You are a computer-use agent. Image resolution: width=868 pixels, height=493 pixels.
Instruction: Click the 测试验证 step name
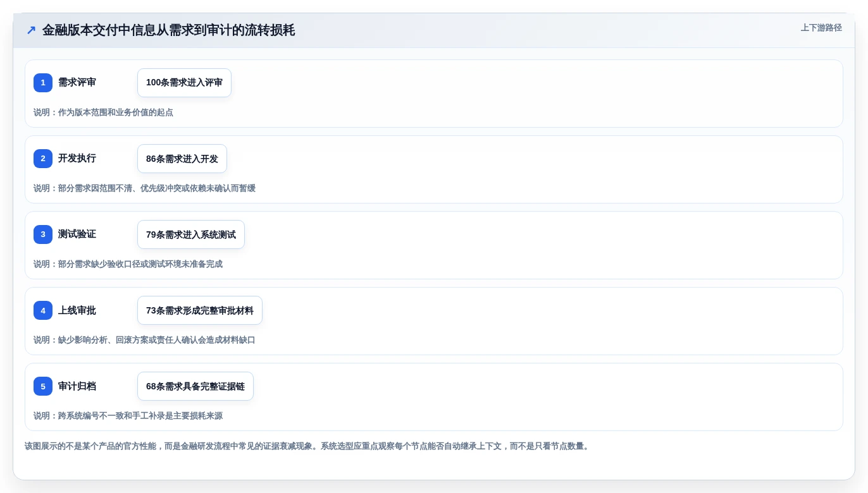(77, 234)
